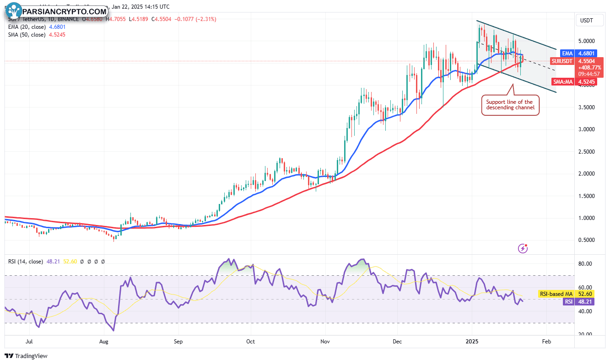Image resolution: width=610 pixels, height=364 pixels.
Task: Click the purple lightning bolt icon
Action: (x=523, y=248)
